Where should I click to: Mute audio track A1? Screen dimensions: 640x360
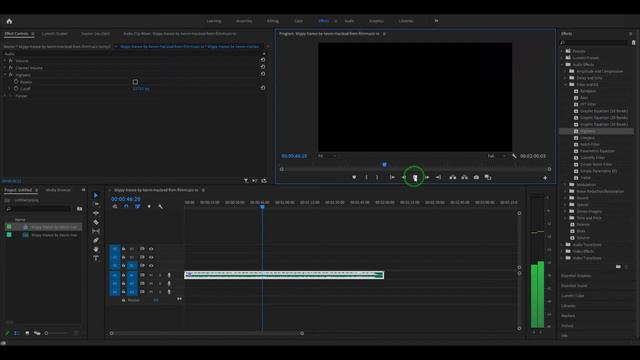[151, 275]
